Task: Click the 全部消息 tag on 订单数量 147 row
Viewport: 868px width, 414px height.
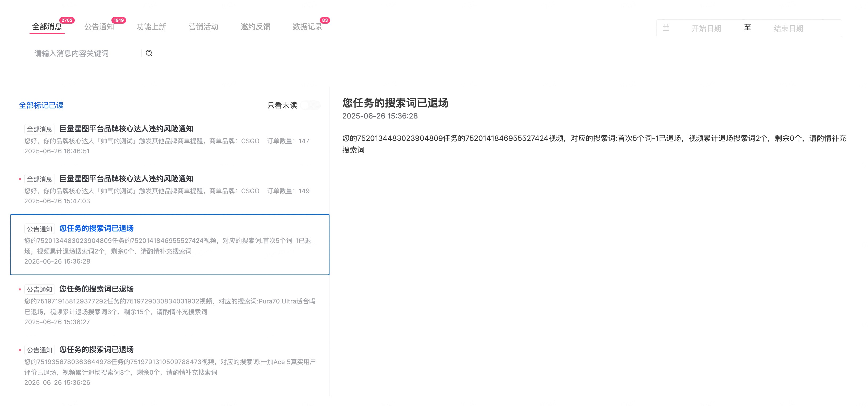Action: pyautogui.click(x=39, y=129)
